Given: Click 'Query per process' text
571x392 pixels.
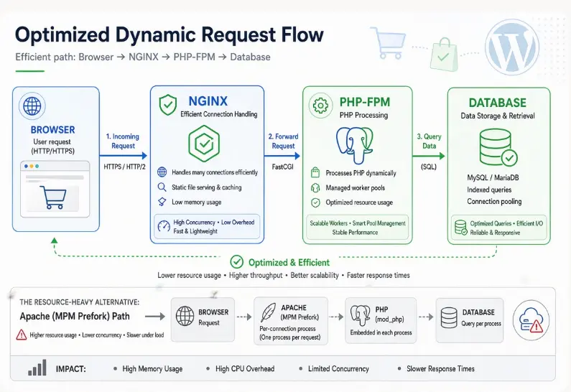Looking at the screenshot, I should click(x=481, y=324).
